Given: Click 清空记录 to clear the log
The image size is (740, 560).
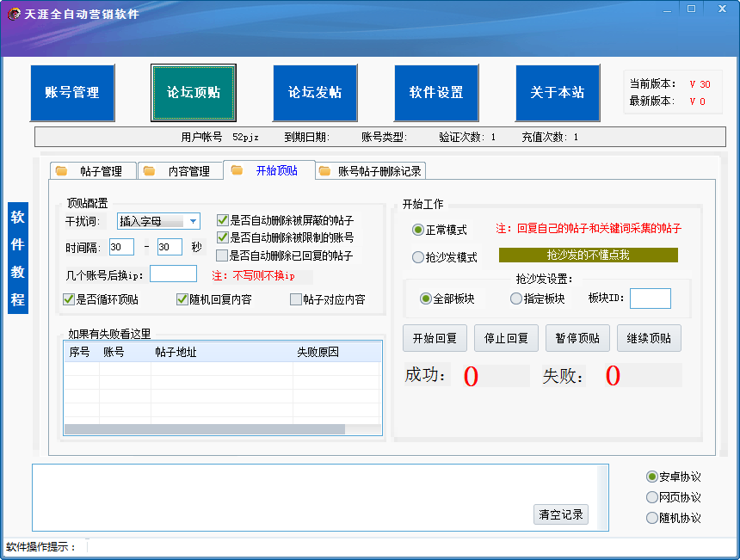Looking at the screenshot, I should 561,514.
